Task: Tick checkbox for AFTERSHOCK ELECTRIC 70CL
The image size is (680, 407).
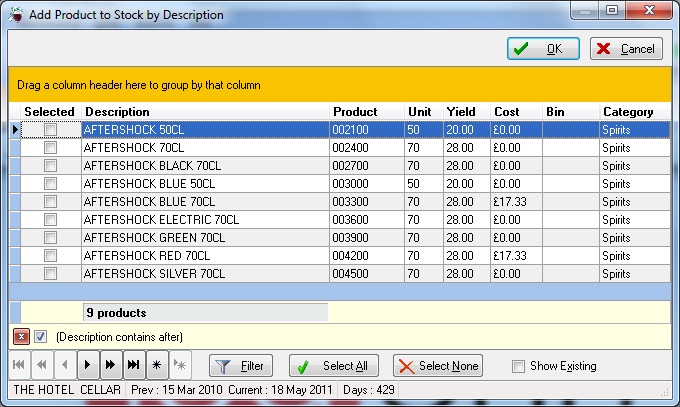Action: pyautogui.click(x=50, y=220)
